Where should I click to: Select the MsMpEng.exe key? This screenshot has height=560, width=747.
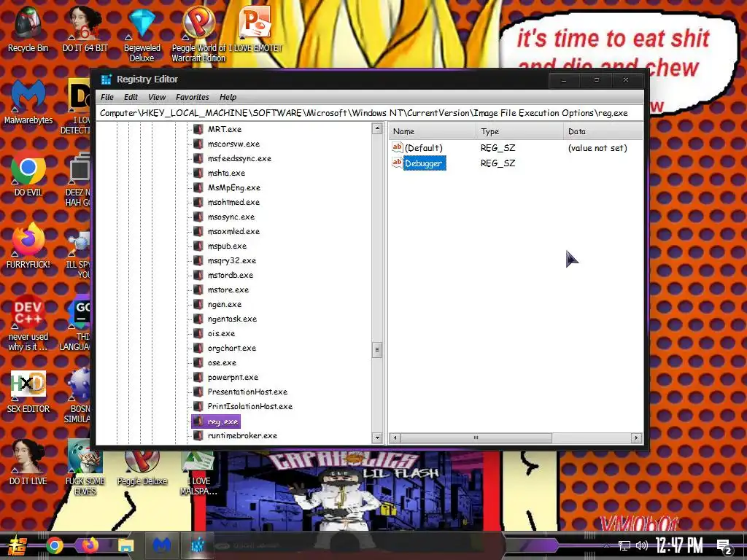[x=234, y=187]
